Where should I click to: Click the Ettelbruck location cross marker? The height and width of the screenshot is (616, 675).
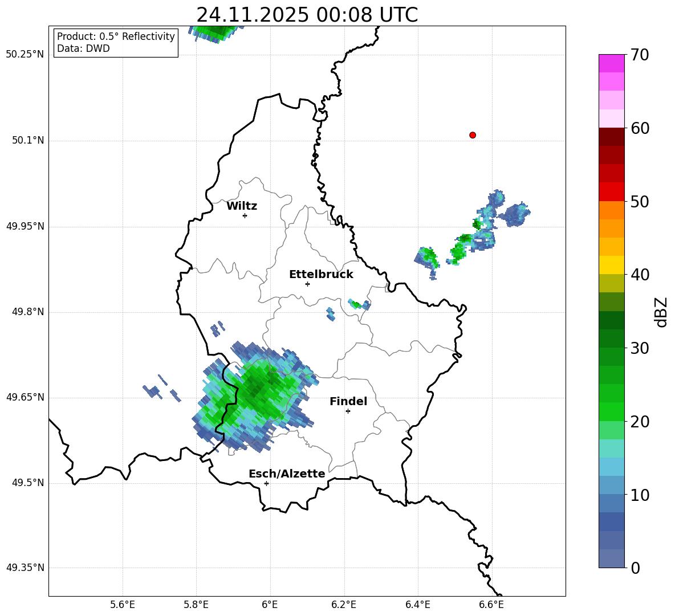coord(307,284)
